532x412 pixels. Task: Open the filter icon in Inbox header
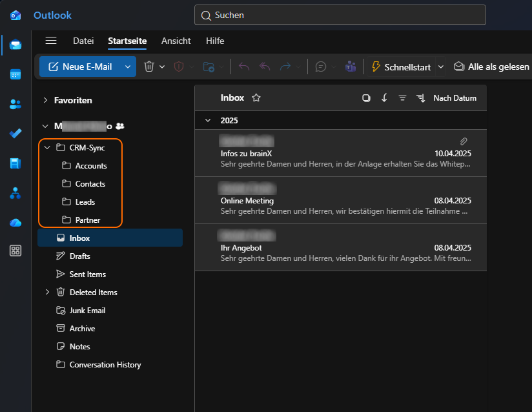(x=402, y=98)
